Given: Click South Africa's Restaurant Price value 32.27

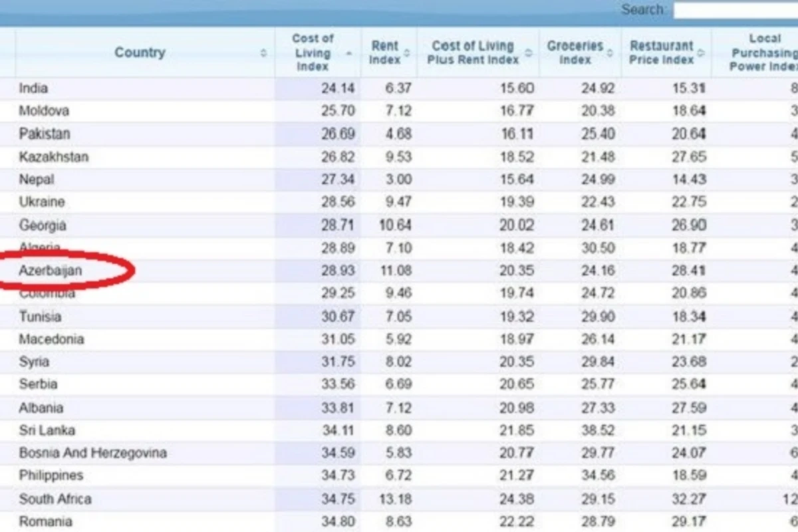Looking at the screenshot, I should [688, 499].
